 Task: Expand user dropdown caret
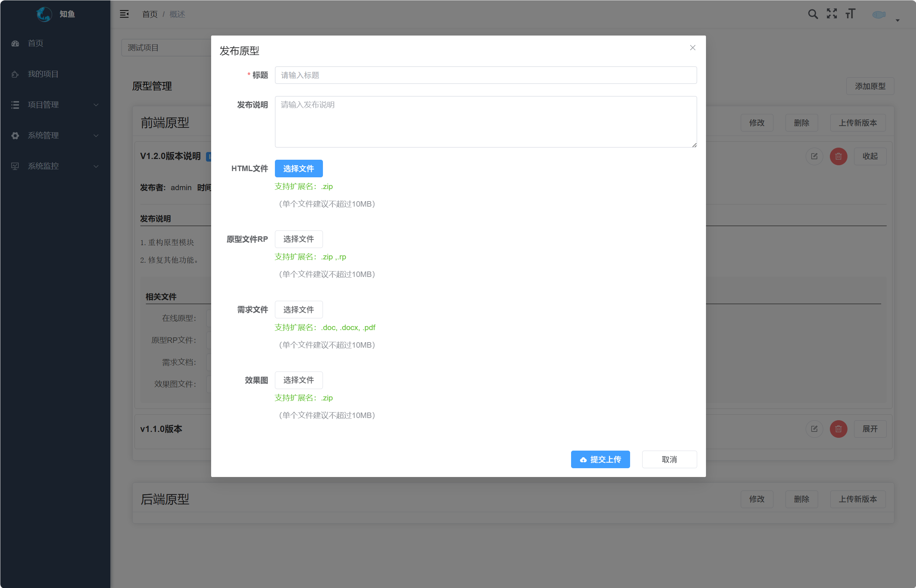[898, 20]
